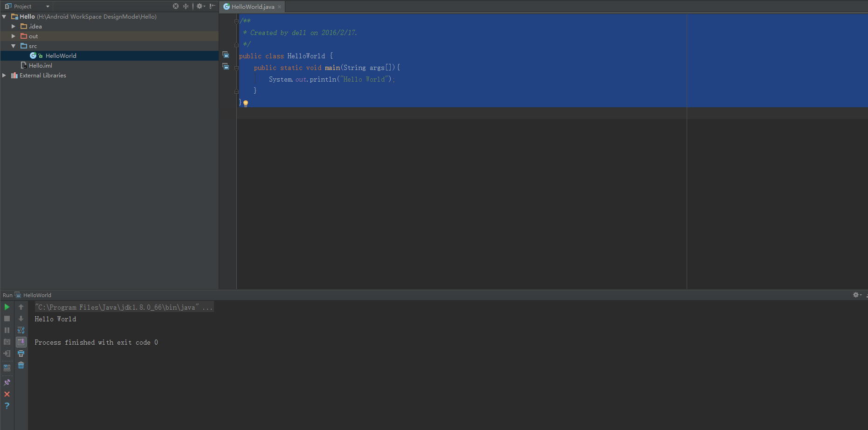Click the java command line in console
This screenshot has height=430, width=868.
tap(124, 307)
